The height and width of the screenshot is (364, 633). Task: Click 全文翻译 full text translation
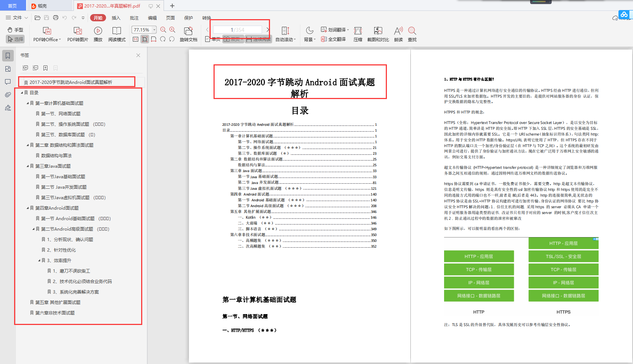pos(333,39)
